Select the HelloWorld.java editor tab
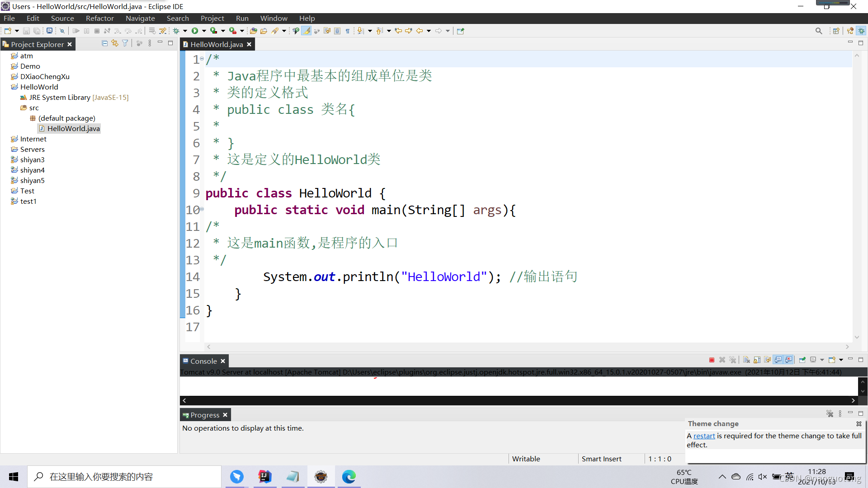The image size is (868, 488). pos(216,44)
